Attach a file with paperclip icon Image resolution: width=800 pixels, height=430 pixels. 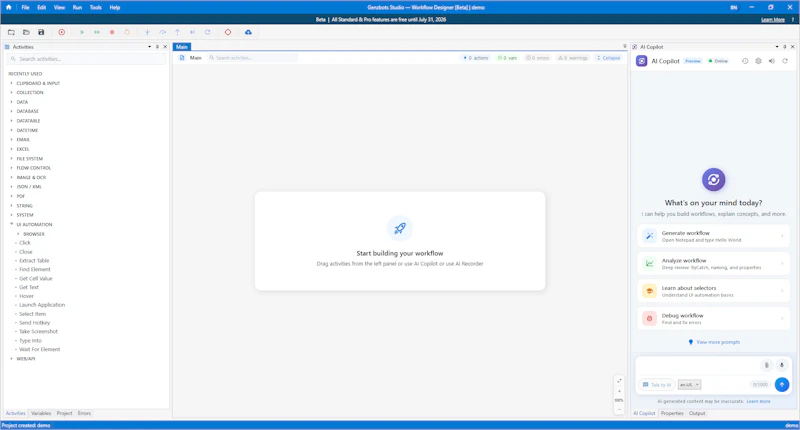pos(766,365)
